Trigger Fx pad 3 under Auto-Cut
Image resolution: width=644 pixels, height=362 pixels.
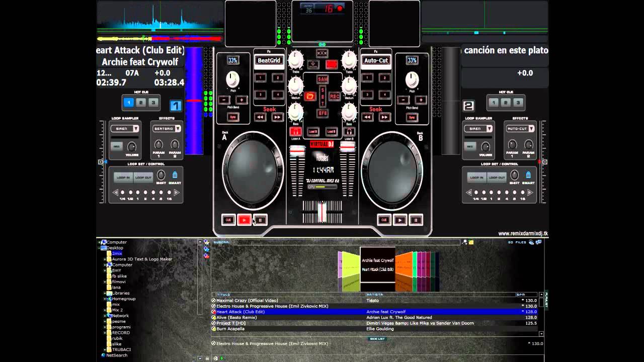367,95
